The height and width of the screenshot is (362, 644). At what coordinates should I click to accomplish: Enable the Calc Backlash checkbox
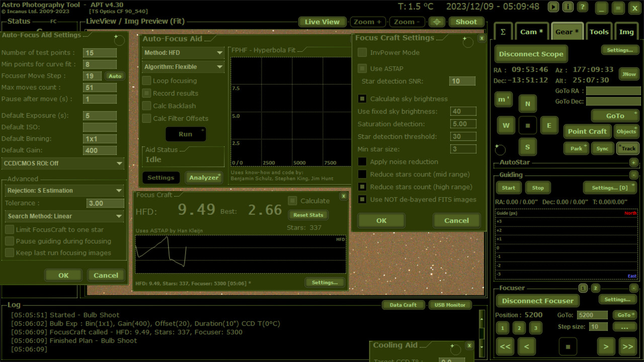point(146,106)
